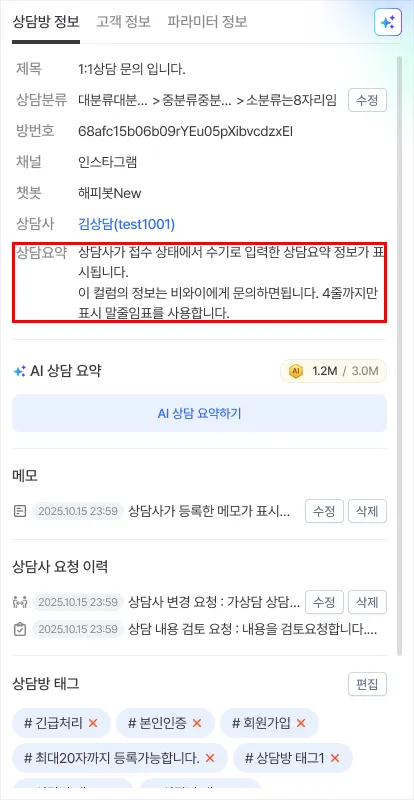Click 편집 button for 상담방 태그
The height and width of the screenshot is (800, 414).
367,684
